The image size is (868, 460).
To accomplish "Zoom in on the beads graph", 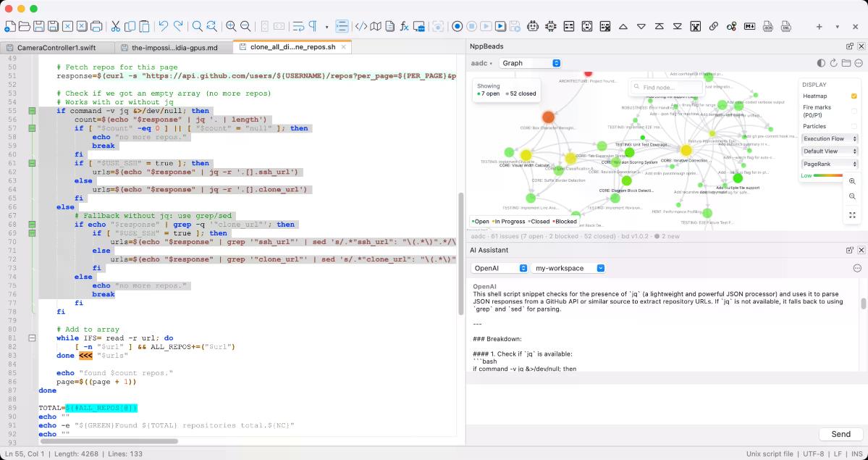I will [x=852, y=181].
